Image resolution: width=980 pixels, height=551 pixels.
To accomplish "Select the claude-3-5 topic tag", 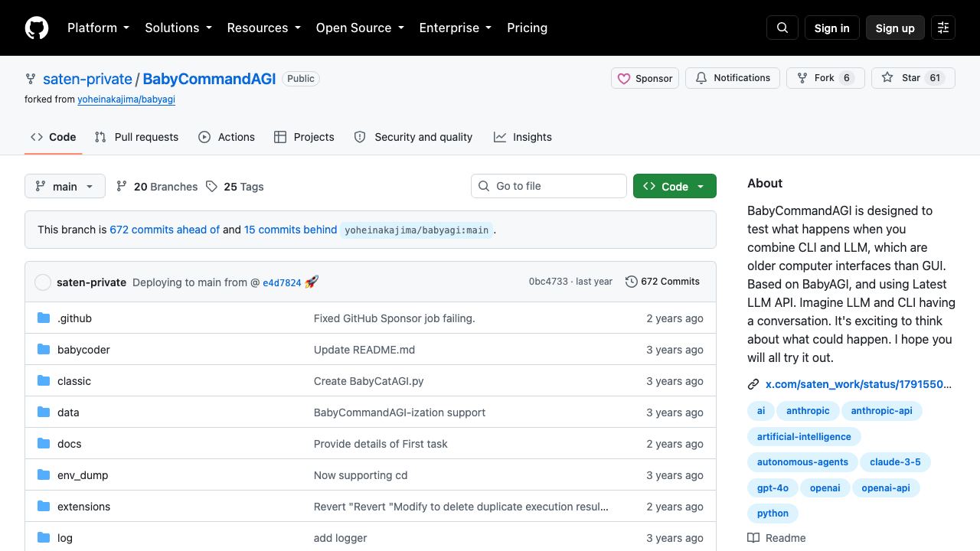I will 896,462.
